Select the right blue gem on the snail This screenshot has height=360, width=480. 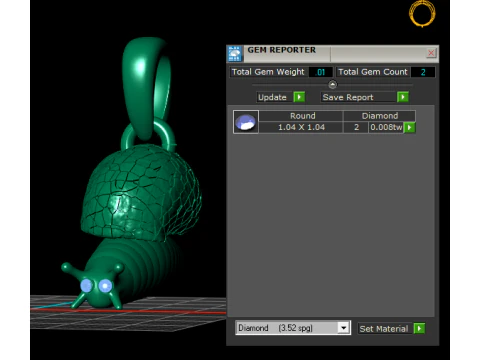105,286
